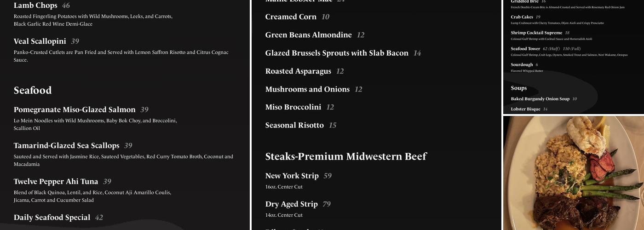Choose Lobster Bisque soup
Viewport: 644px width, 230px height.
coord(525,109)
